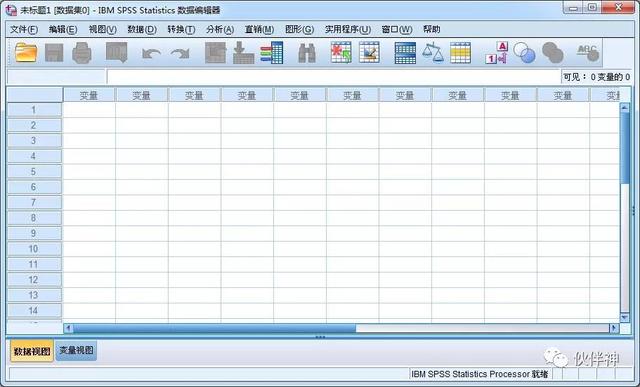Viewport: 640px width, 387px height.
Task: Click vertical scrollbar up arrow
Action: pyautogui.click(x=624, y=108)
